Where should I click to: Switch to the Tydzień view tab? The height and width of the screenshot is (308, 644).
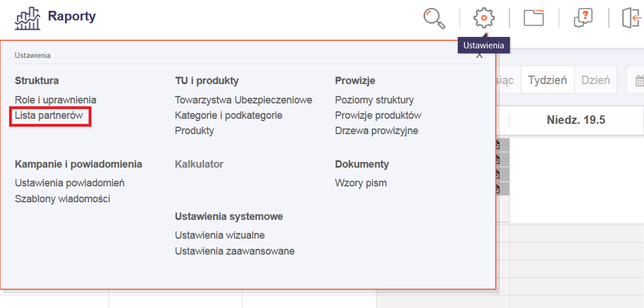tap(547, 80)
